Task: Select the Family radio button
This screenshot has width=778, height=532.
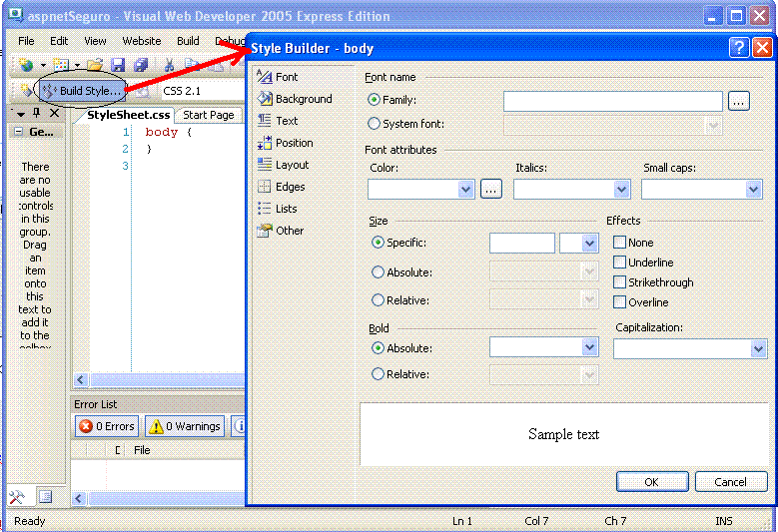Action: (374, 100)
